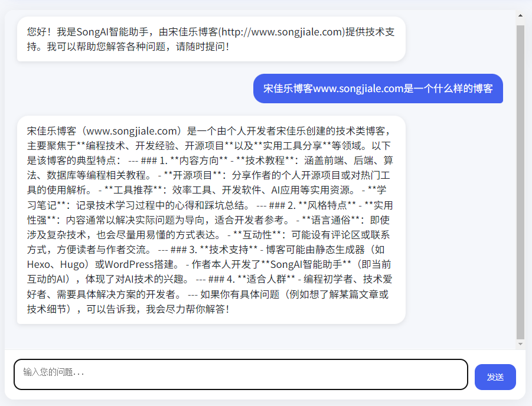Click the scrollbar up arrow
The image size is (532, 406).
(520, 16)
